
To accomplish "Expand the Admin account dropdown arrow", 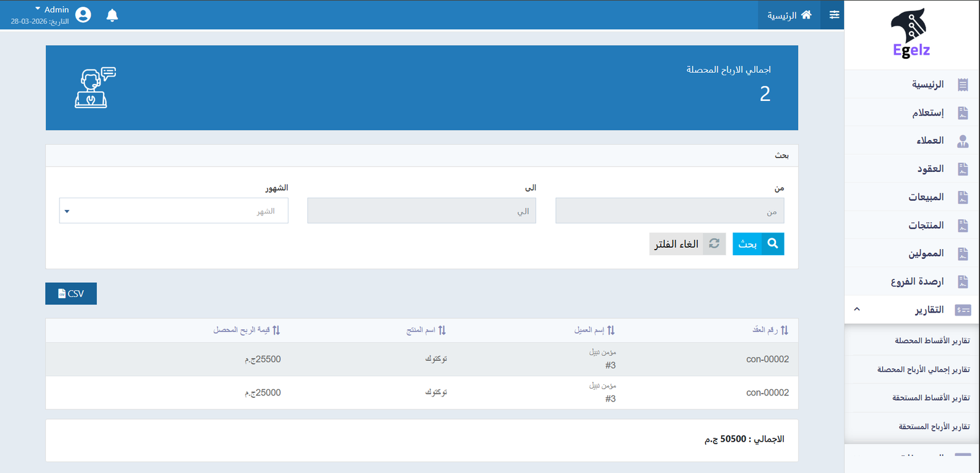I will 38,9.
